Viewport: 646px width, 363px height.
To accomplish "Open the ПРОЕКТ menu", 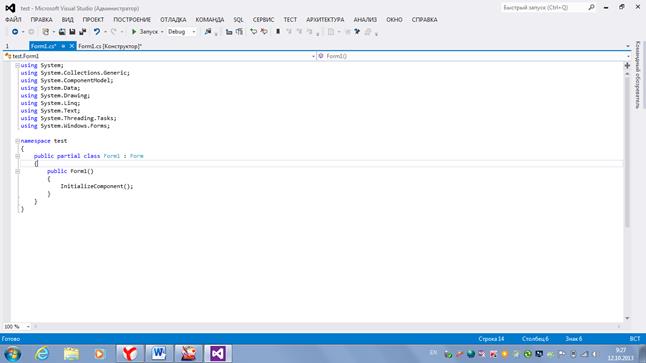I will (x=93, y=20).
